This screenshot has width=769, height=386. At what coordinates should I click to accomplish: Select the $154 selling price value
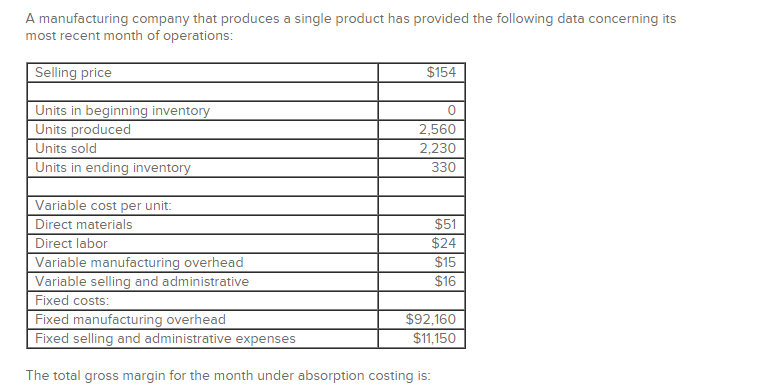(x=441, y=73)
